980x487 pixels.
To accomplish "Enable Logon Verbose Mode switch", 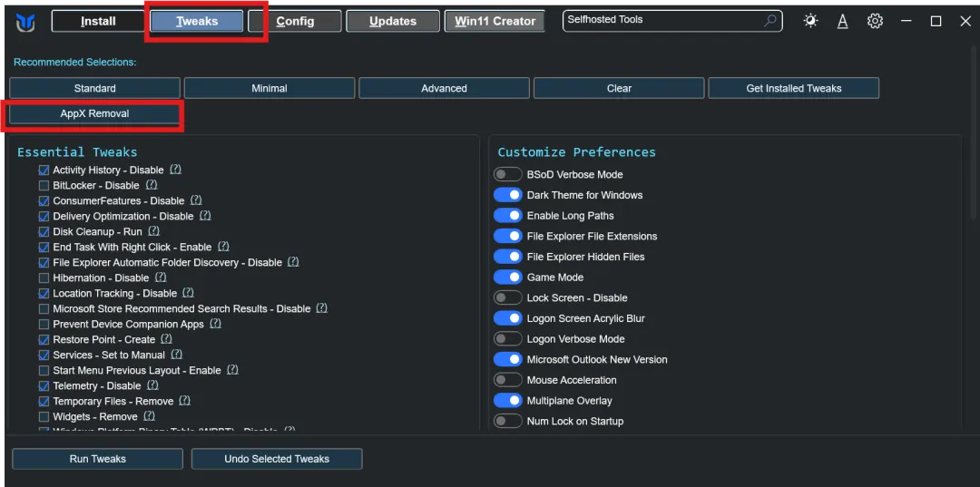I will click(507, 339).
